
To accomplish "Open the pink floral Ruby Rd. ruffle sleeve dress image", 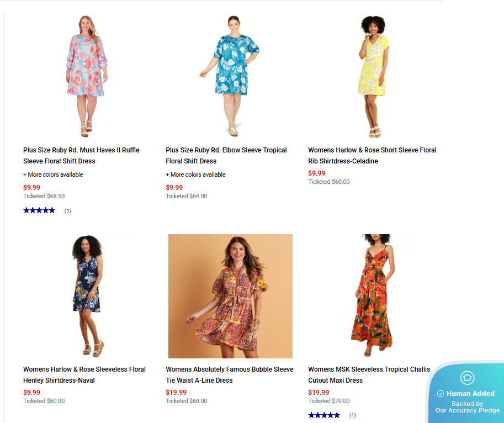I will 86,77.
